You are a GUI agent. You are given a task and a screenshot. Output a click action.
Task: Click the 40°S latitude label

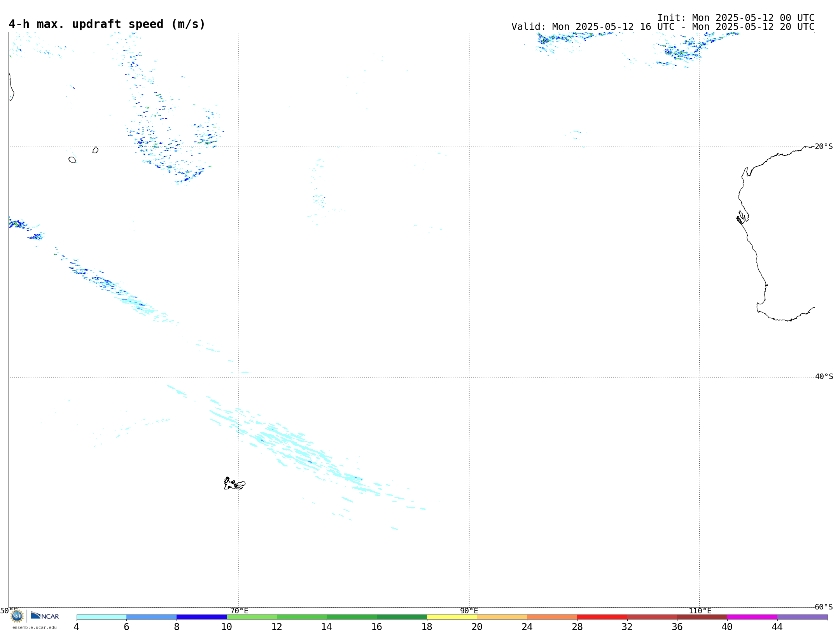point(824,377)
